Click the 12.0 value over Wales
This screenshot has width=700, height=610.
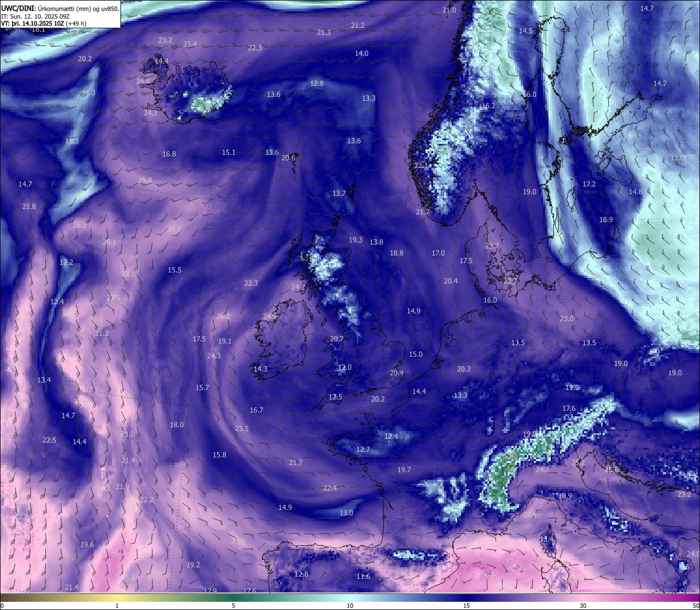coord(345,368)
